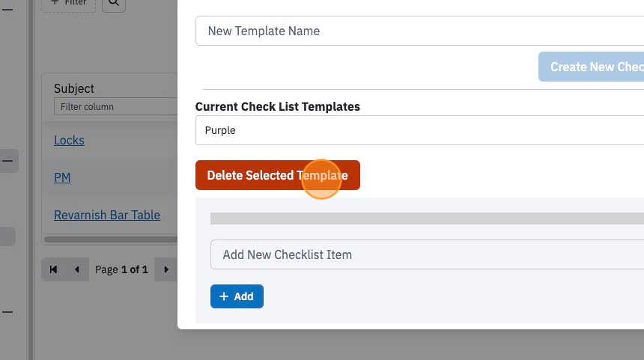Open the Purple checklist template dropdown
The height and width of the screenshot is (360, 644).
(x=420, y=130)
